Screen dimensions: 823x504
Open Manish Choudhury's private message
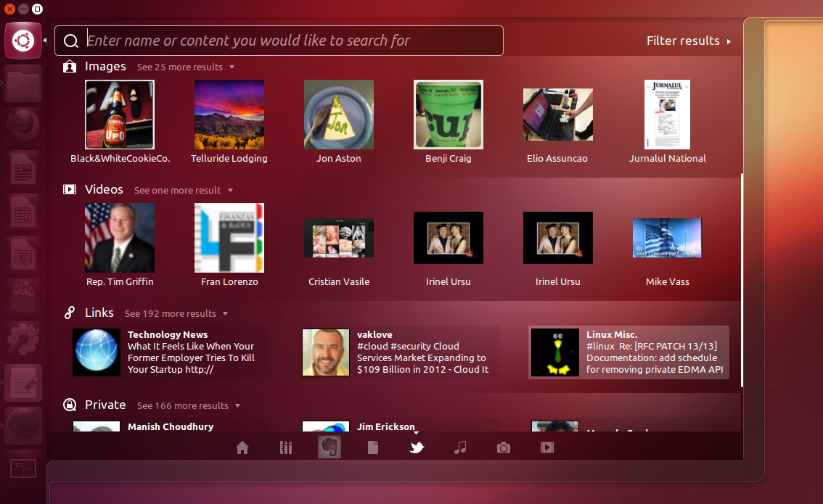tap(171, 426)
